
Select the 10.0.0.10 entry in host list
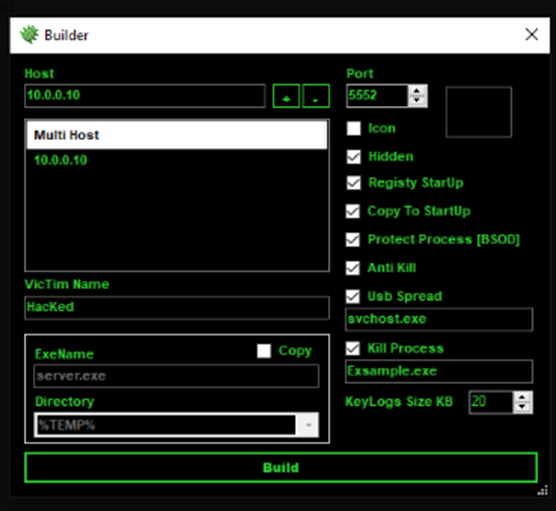[x=60, y=160]
